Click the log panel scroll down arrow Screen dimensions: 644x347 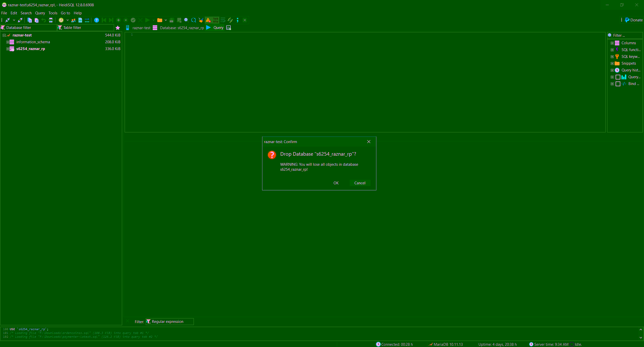pos(641,338)
